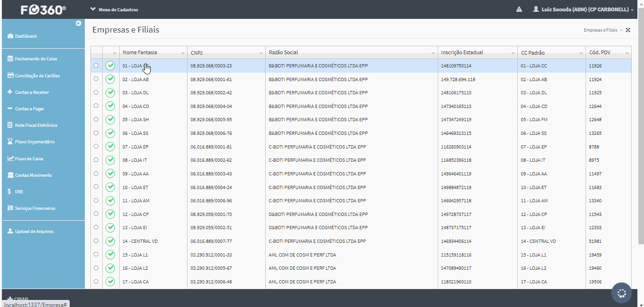Click the fullscreen expand icon near breadcrumb

(628, 30)
